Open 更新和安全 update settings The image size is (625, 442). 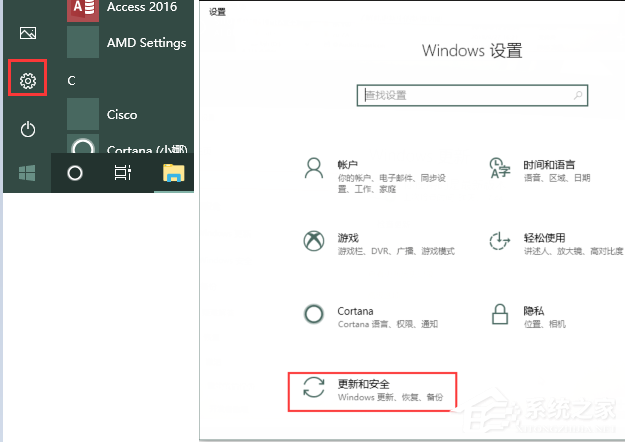[x=372, y=391]
